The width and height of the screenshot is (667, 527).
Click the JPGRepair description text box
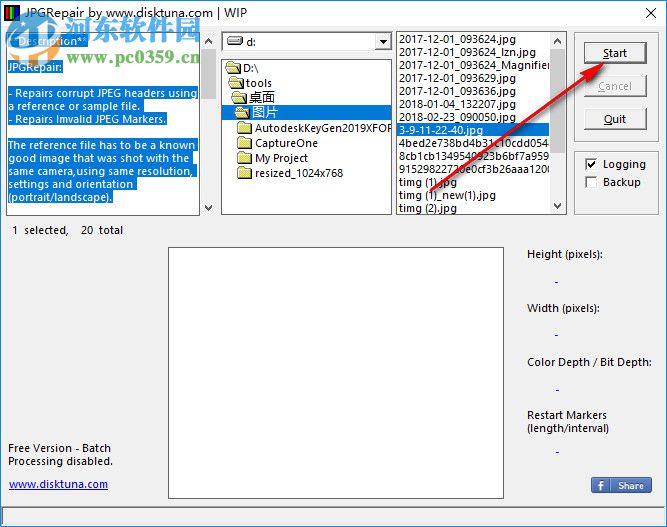pyautogui.click(x=103, y=123)
